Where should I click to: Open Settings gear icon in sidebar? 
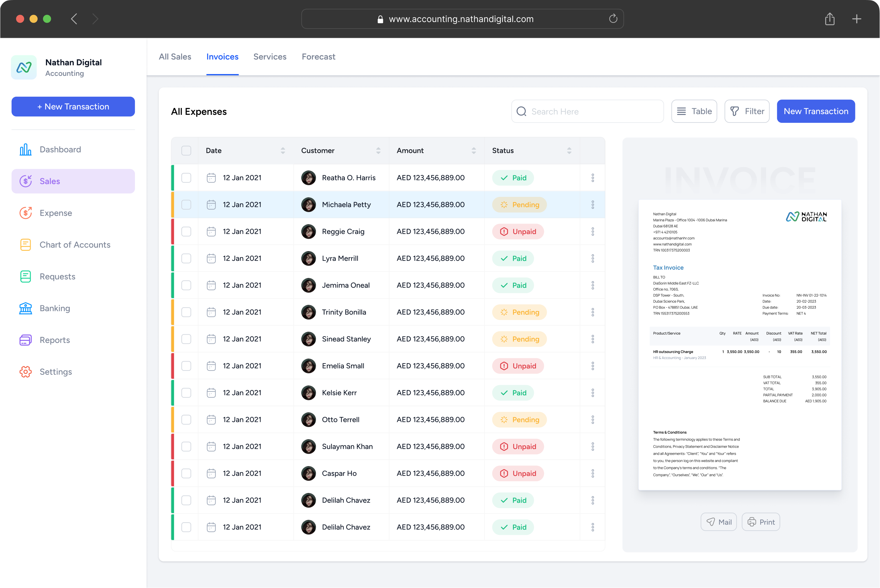(26, 372)
